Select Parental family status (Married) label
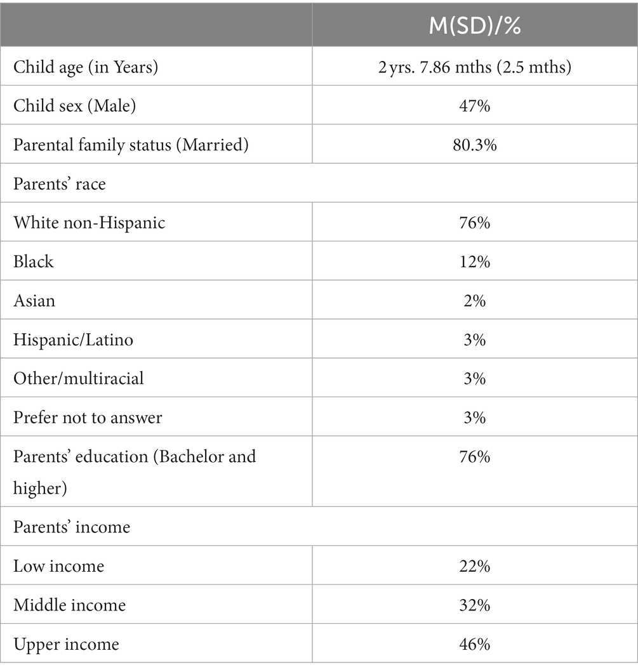Image resolution: width=638 pixels, height=672 pixels. point(131,145)
